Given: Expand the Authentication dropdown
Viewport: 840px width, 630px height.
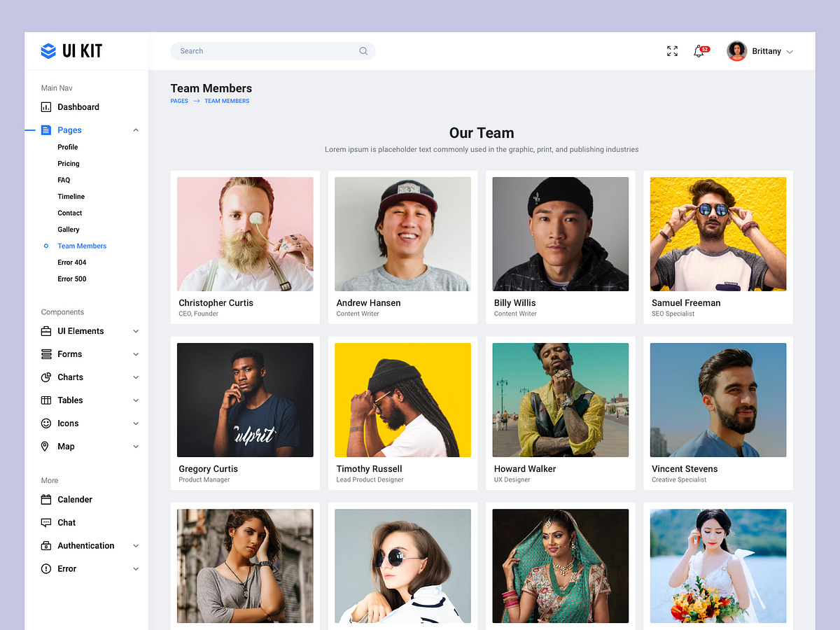Looking at the screenshot, I should click(x=135, y=545).
